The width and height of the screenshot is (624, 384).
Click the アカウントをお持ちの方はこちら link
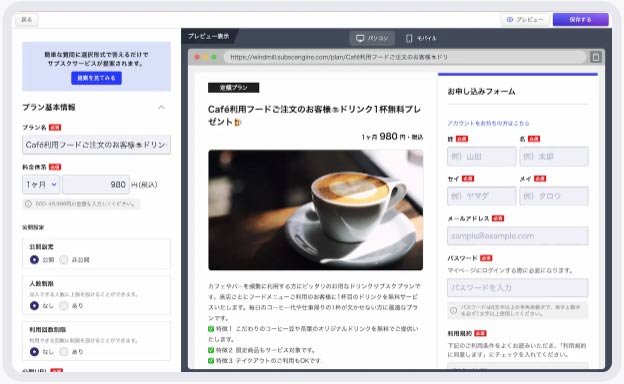(x=488, y=123)
